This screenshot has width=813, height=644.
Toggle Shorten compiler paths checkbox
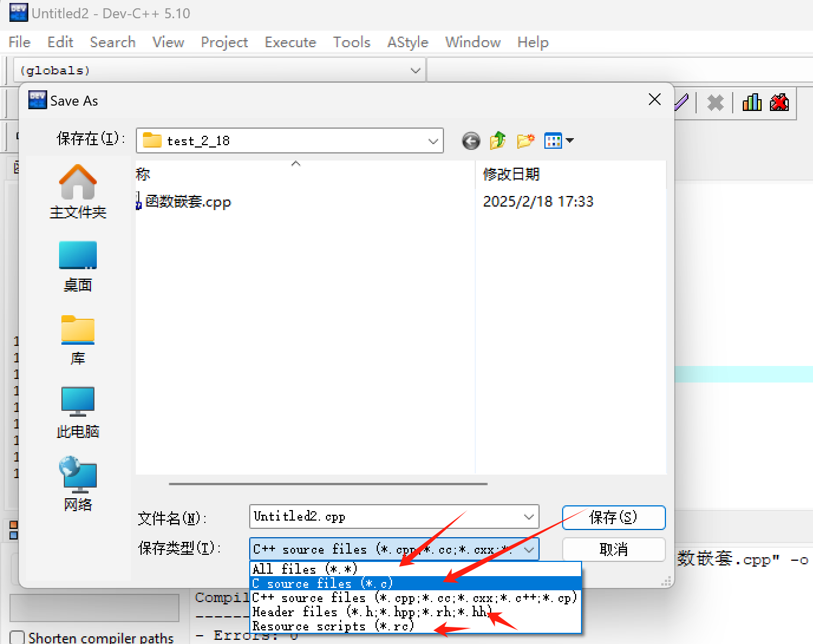pyautogui.click(x=17, y=638)
